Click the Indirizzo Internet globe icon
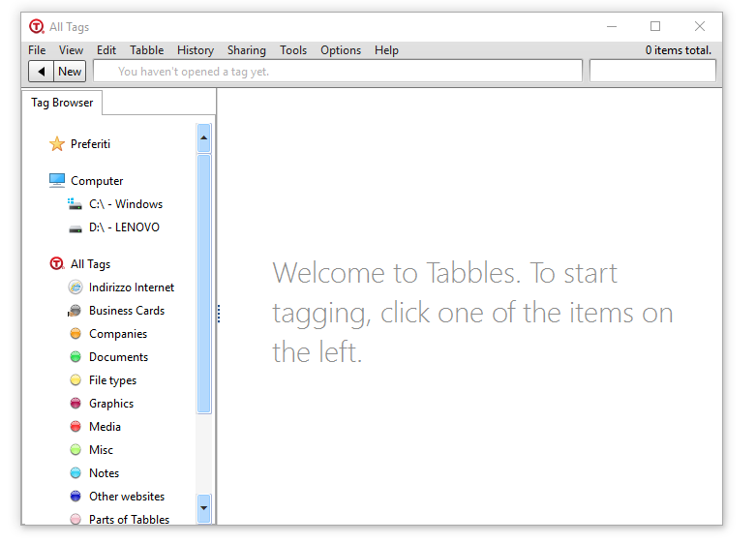The width and height of the screenshot is (756, 544). [76, 287]
